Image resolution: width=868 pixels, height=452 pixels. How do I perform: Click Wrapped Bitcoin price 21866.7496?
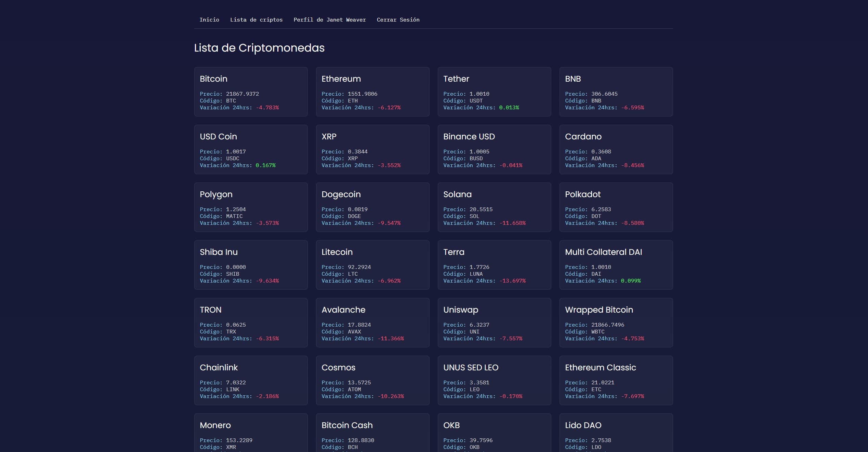coord(608,325)
